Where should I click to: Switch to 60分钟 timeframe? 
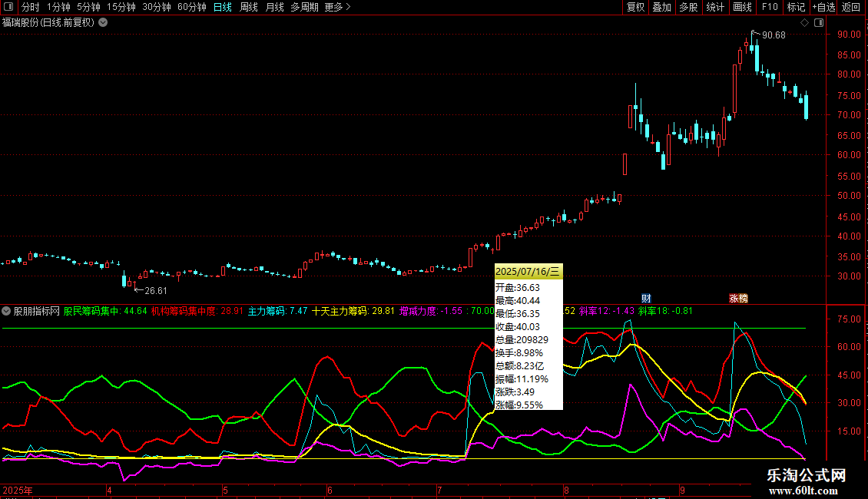(x=192, y=7)
